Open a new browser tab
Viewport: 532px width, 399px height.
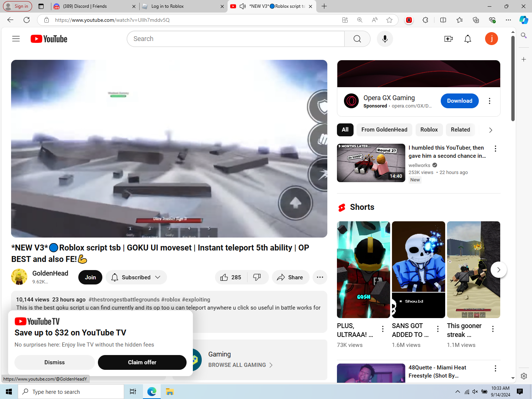pos(324,6)
